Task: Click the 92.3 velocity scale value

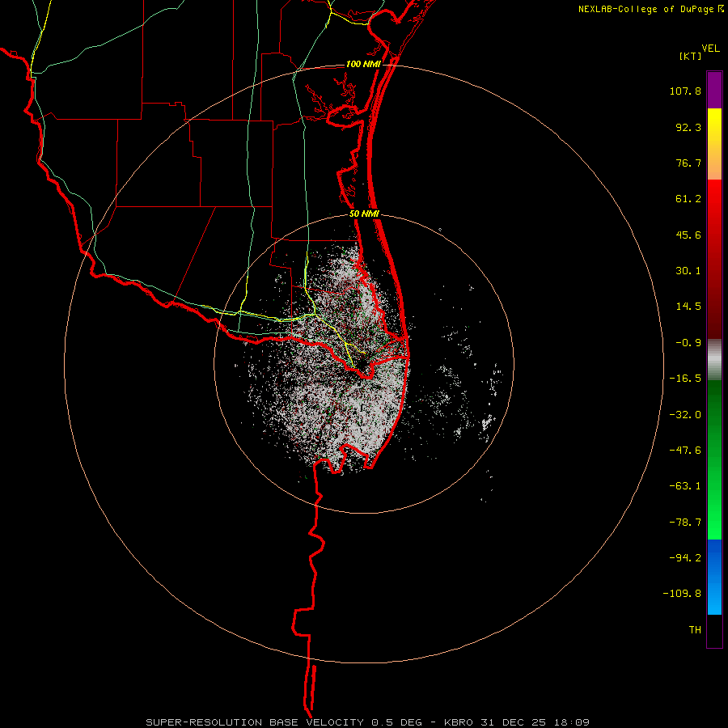Action: [x=688, y=127]
